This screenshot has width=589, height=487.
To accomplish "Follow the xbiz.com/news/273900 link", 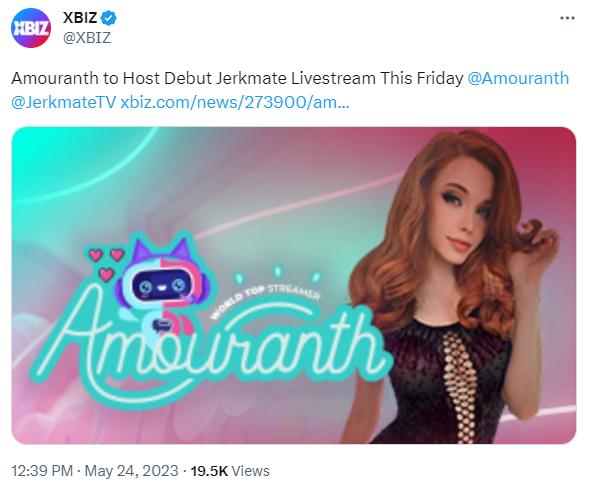I will (x=235, y=102).
